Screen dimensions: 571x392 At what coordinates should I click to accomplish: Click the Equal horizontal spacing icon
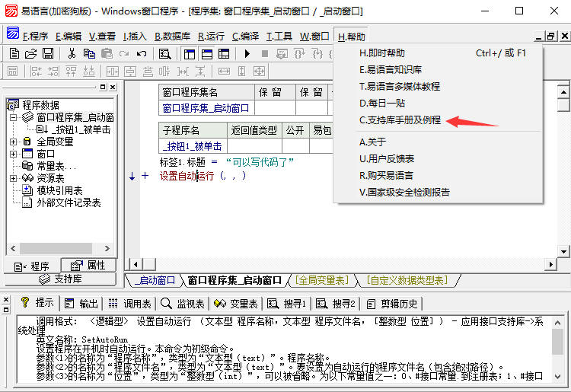[183, 72]
